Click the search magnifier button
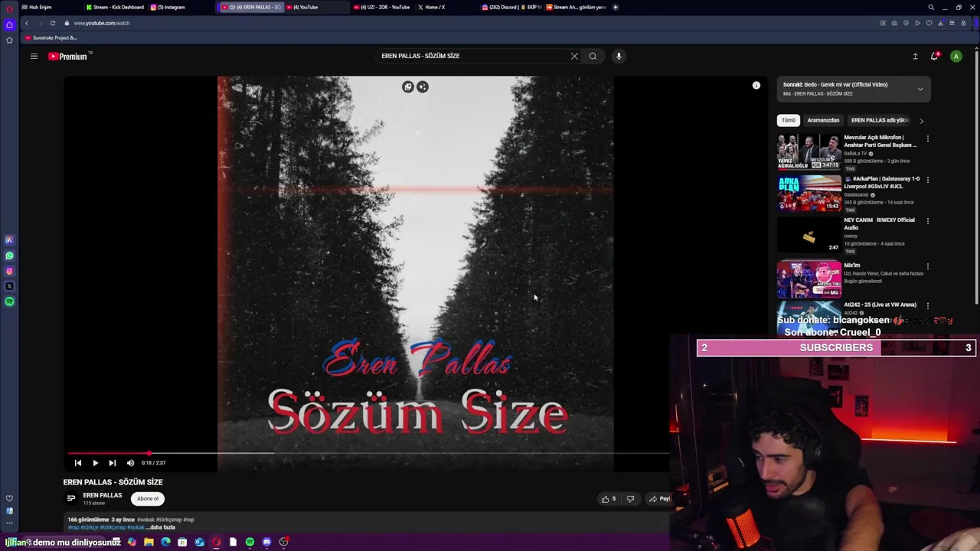980x551 pixels. click(593, 56)
